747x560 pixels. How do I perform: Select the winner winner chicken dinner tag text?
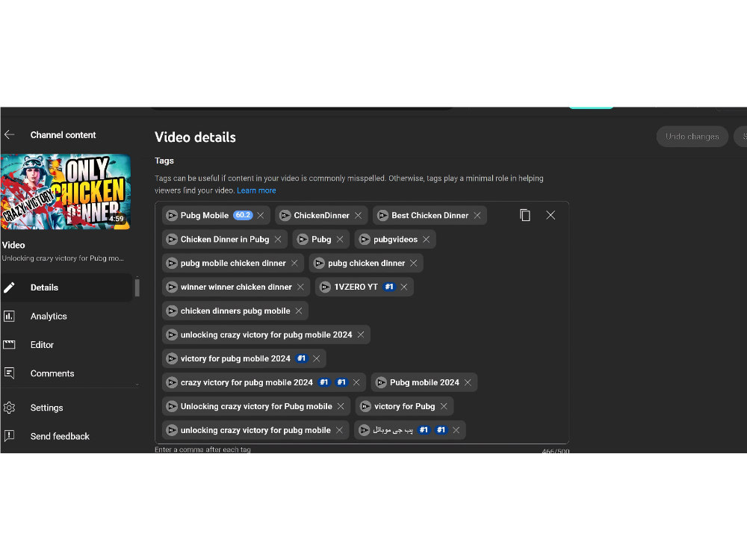pyautogui.click(x=236, y=287)
